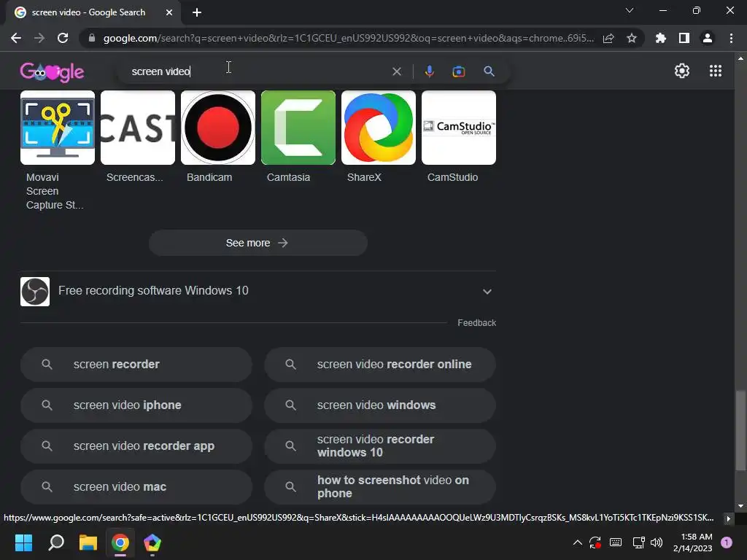Screen dimensions: 747x560
Task: Click the Feedback link
Action: click(x=476, y=323)
